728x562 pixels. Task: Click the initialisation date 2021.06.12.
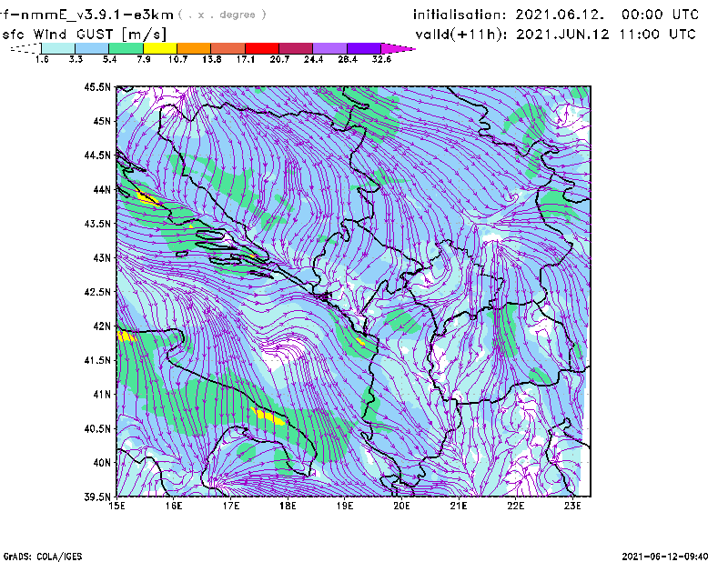click(560, 15)
